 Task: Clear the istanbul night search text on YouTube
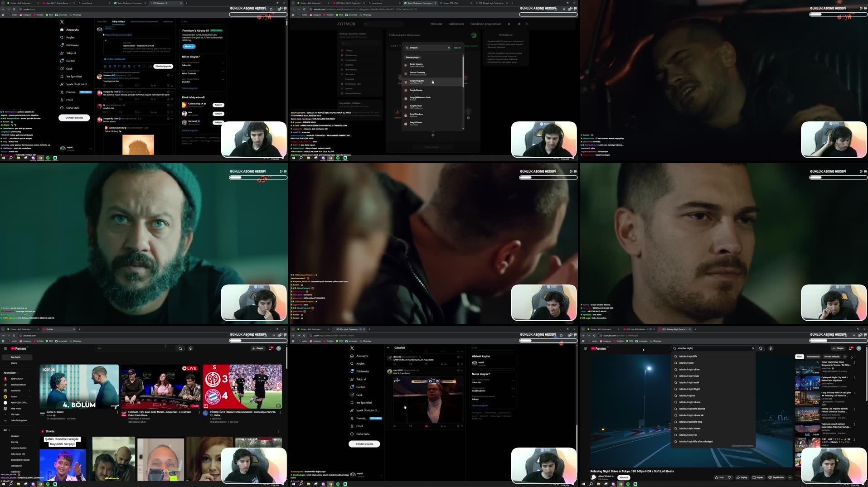click(x=753, y=348)
